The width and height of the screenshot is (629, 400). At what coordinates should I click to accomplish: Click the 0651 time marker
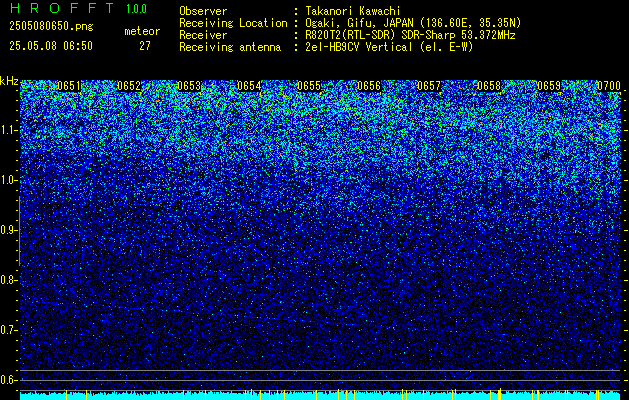(x=69, y=86)
